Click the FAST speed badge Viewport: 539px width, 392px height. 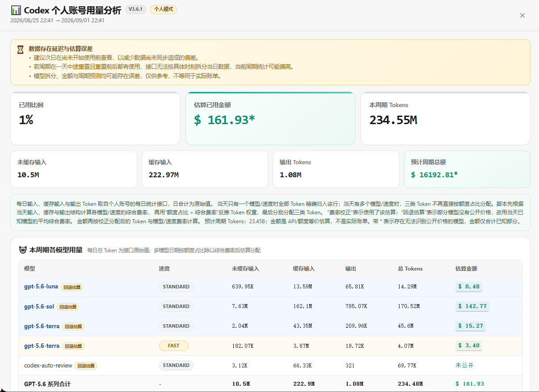point(174,346)
